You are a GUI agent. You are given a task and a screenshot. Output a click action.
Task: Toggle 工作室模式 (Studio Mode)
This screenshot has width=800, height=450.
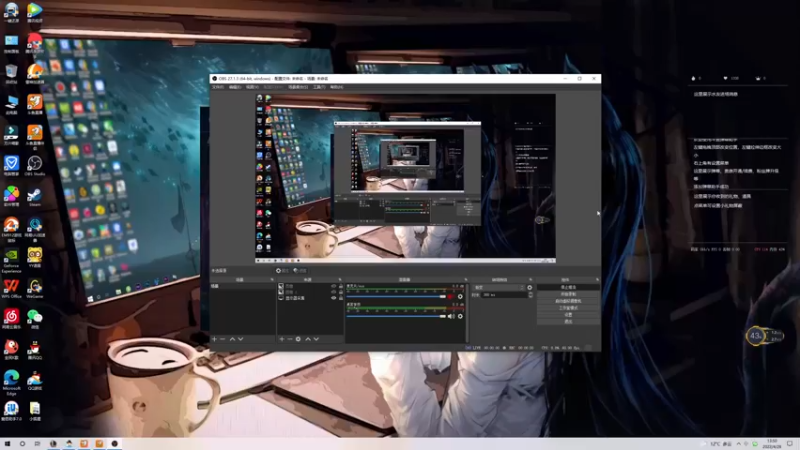[x=568, y=308]
